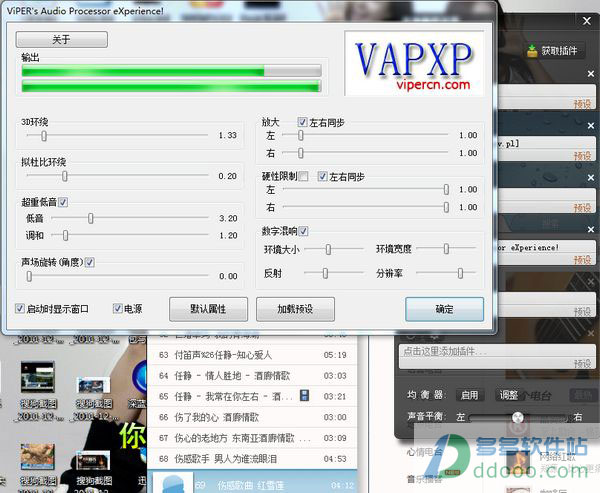Click the 3D环绕 slider handle

[44, 135]
